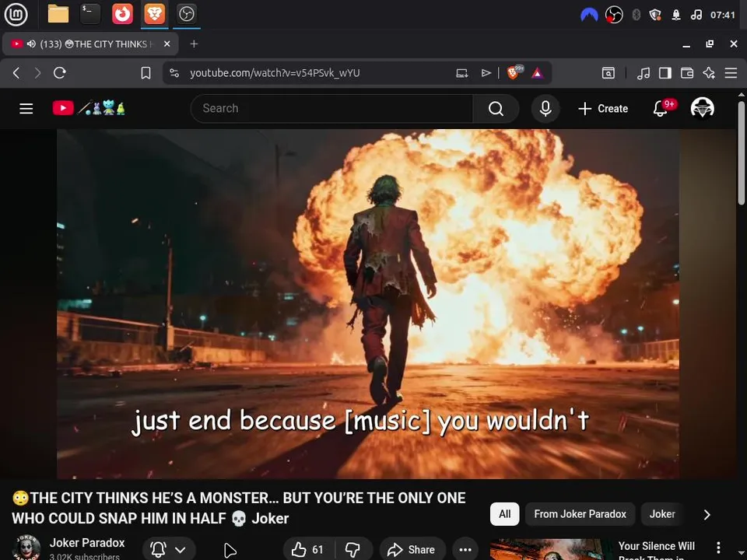Open a new browser tab
Screen dimensions: 747x560
[x=194, y=44]
